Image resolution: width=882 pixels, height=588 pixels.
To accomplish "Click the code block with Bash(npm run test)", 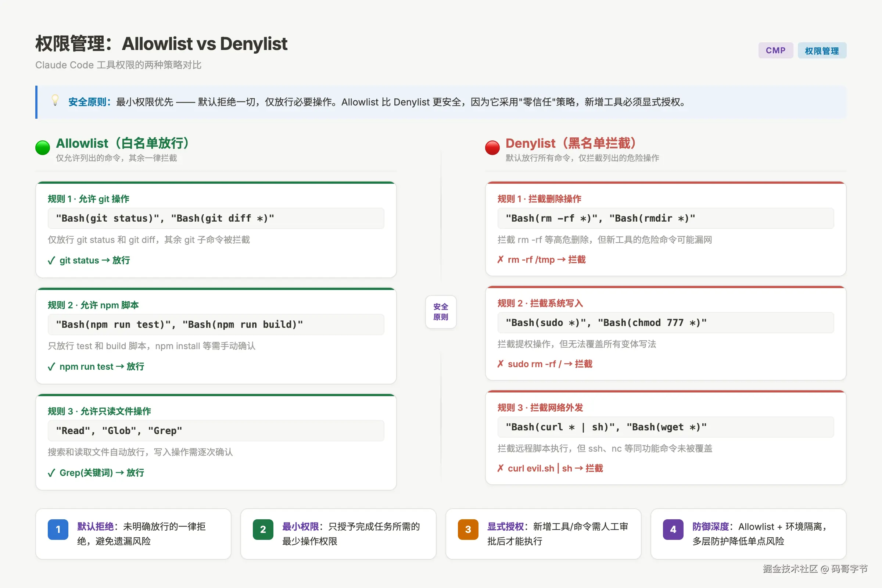I will coord(216,325).
